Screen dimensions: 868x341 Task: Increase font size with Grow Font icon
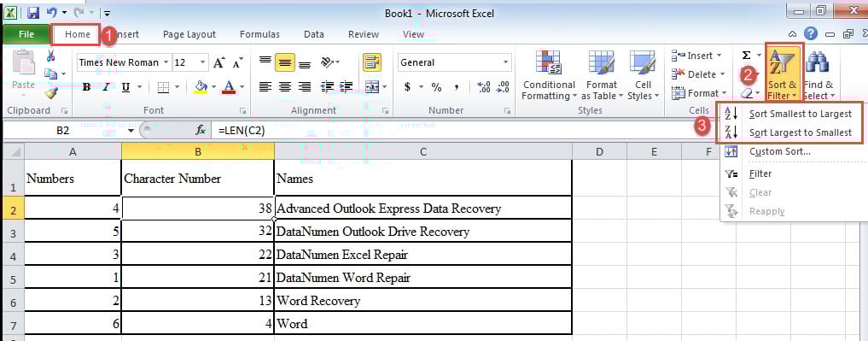[x=219, y=62]
